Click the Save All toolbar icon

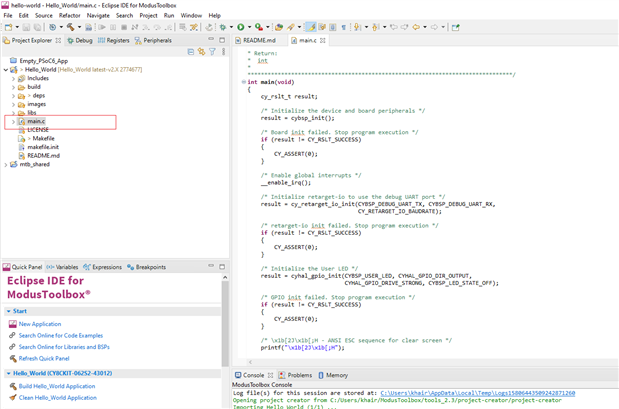coord(37,27)
